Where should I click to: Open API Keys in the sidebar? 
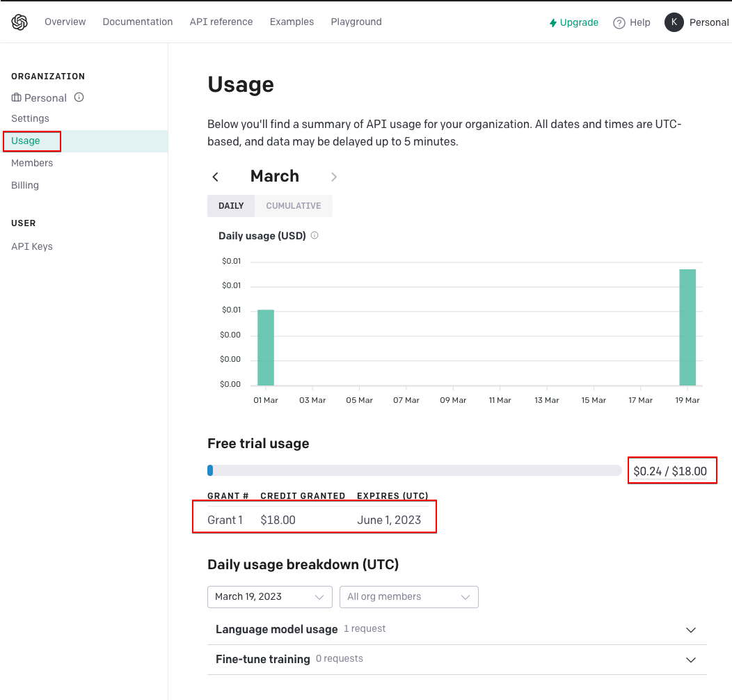coord(32,246)
